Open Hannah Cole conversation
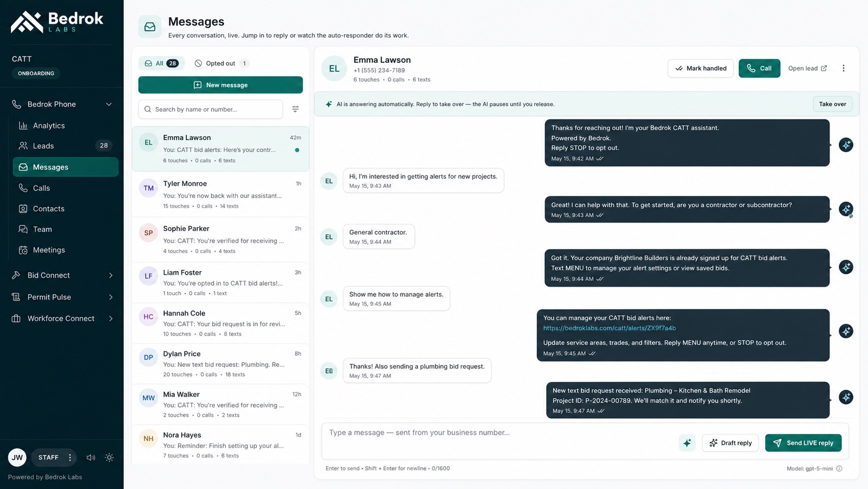The height and width of the screenshot is (489, 868). pos(221,323)
